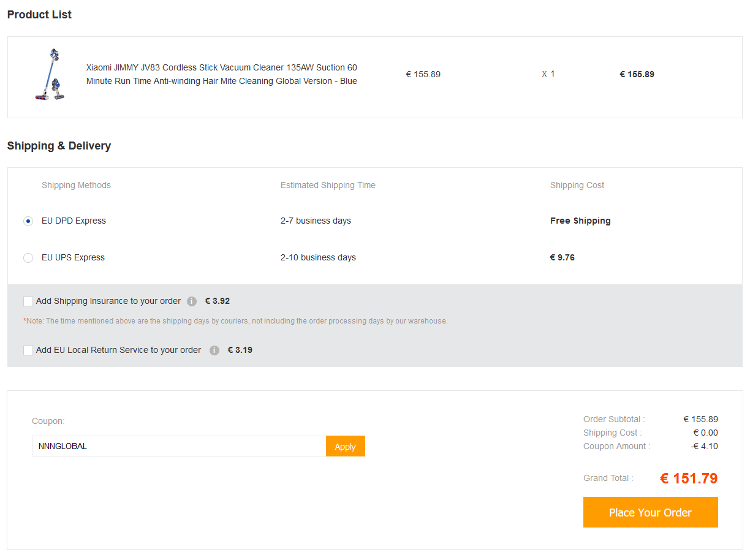Click the Grand Total € 151.79 amount
This screenshot has width=750, height=560.
pyautogui.click(x=689, y=479)
